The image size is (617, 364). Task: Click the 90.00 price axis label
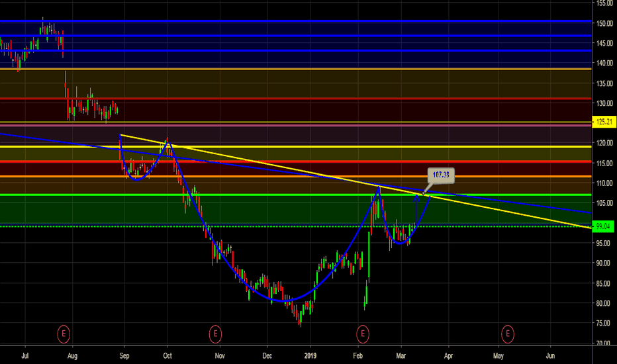[603, 263]
